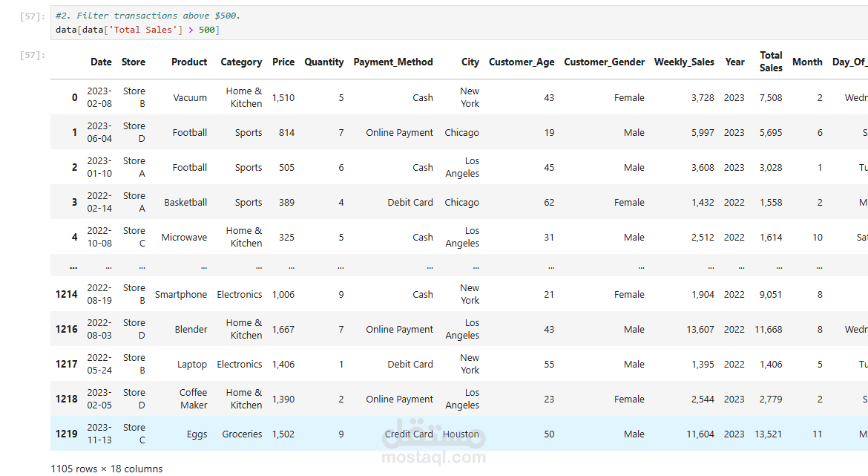Click the Vacuum product cell in row 0

pyautogui.click(x=190, y=98)
